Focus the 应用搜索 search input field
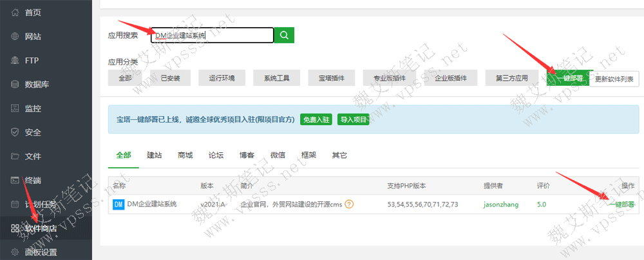The image size is (644, 260). coord(212,35)
